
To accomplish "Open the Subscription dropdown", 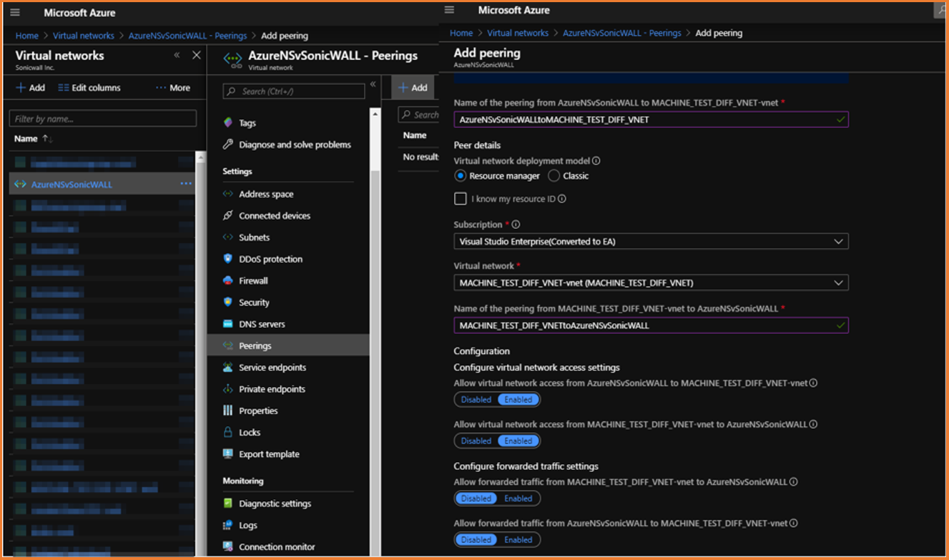I will click(651, 242).
